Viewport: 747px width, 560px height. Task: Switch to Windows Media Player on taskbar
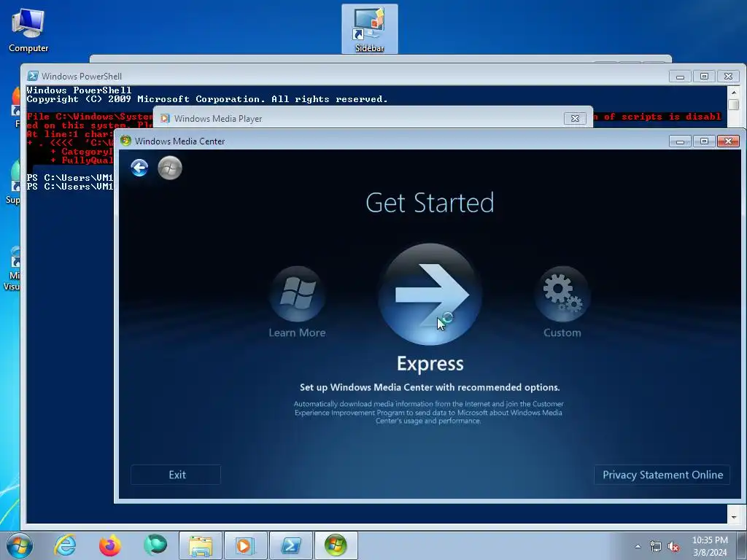245,545
